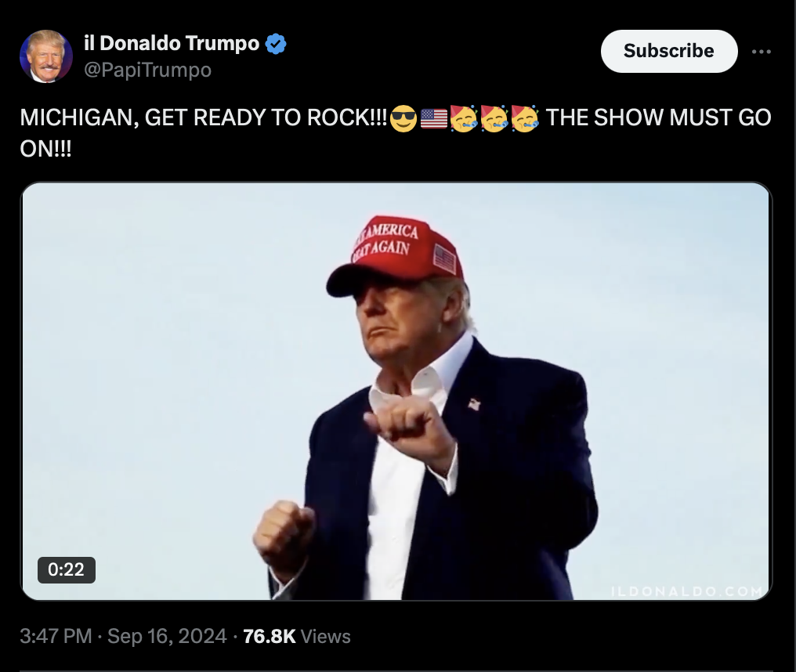
Task: Subscribe to il Donaldo Trumpo
Action: 668,51
